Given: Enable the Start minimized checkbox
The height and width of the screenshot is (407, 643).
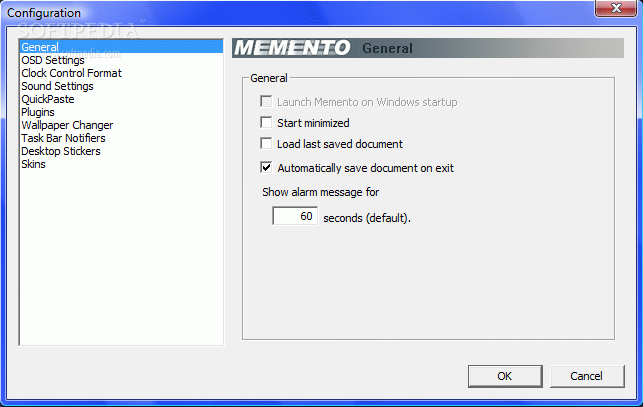Looking at the screenshot, I should coord(266,122).
